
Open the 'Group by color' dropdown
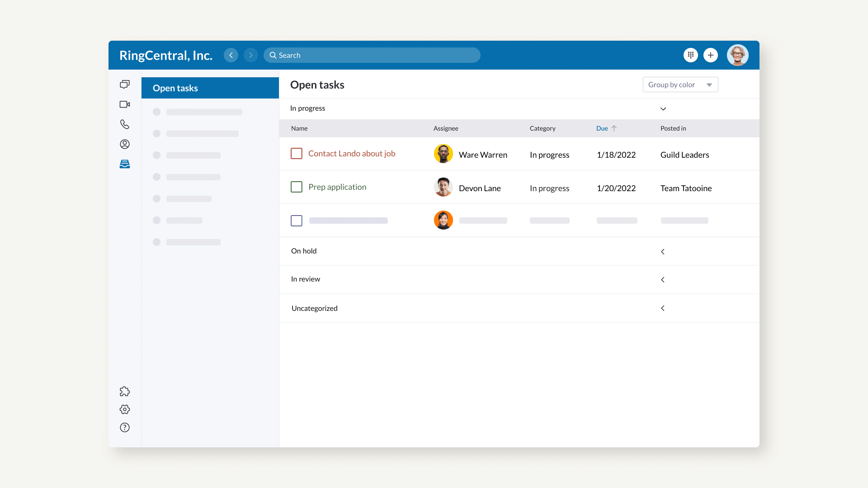click(680, 84)
